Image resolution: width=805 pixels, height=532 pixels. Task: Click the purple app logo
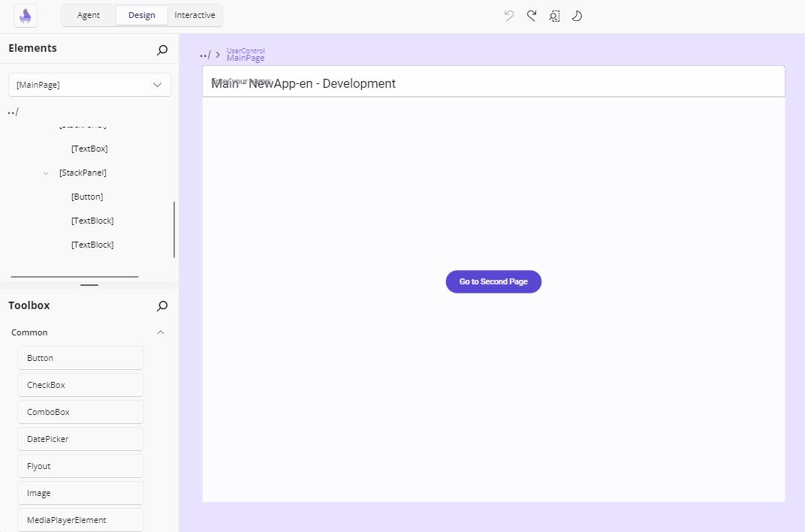click(25, 15)
